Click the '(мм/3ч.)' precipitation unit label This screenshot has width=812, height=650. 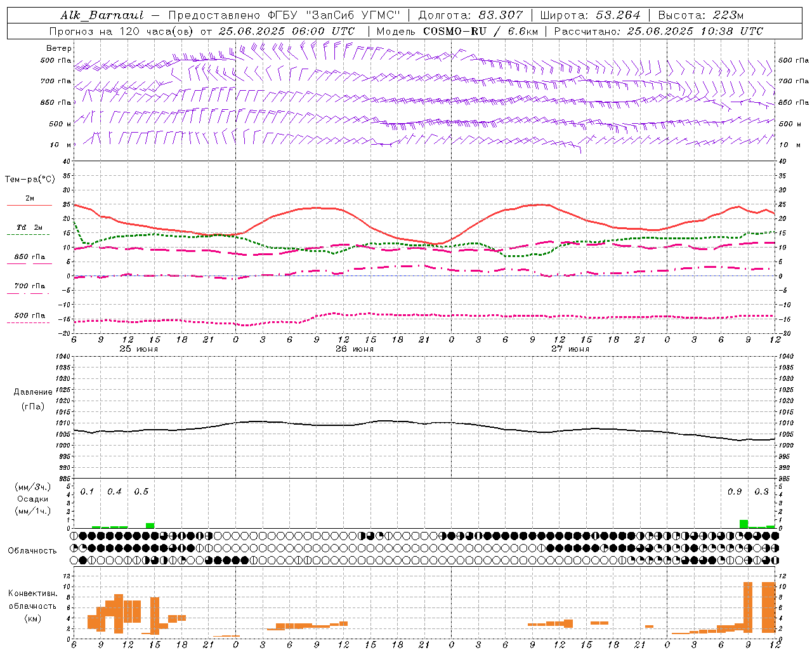pos(32,487)
